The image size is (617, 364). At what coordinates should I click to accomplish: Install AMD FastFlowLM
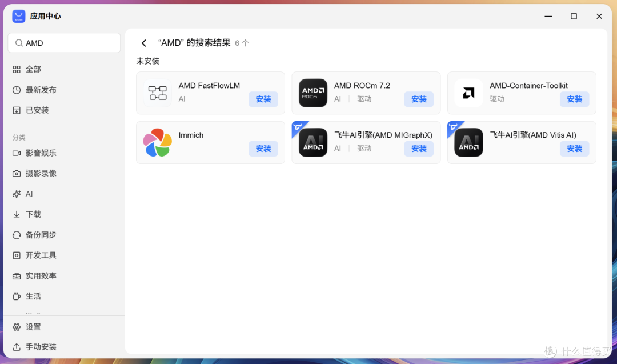pos(263,99)
